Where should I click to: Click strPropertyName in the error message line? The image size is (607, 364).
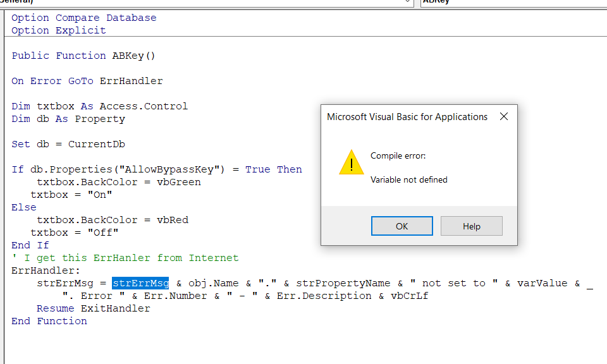point(343,283)
